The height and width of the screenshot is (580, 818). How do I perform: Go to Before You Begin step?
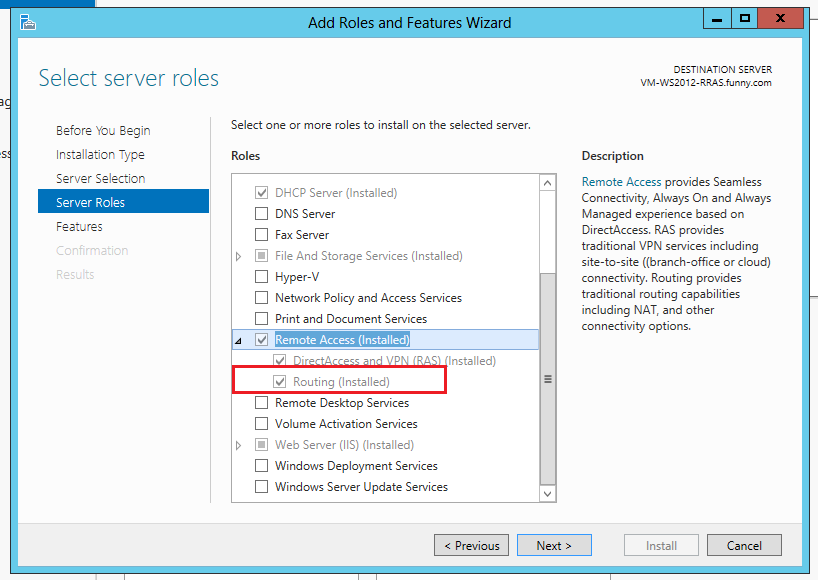103,130
